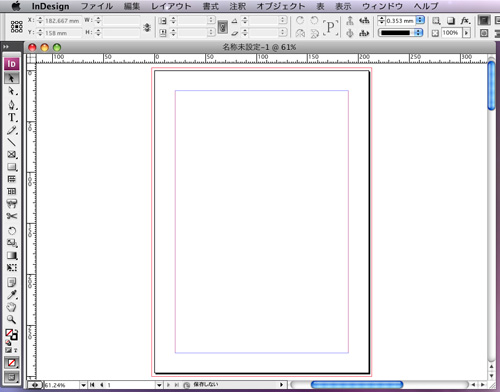Toggle formatting affects container or text
The width and height of the screenshot is (500, 392).
(11, 350)
